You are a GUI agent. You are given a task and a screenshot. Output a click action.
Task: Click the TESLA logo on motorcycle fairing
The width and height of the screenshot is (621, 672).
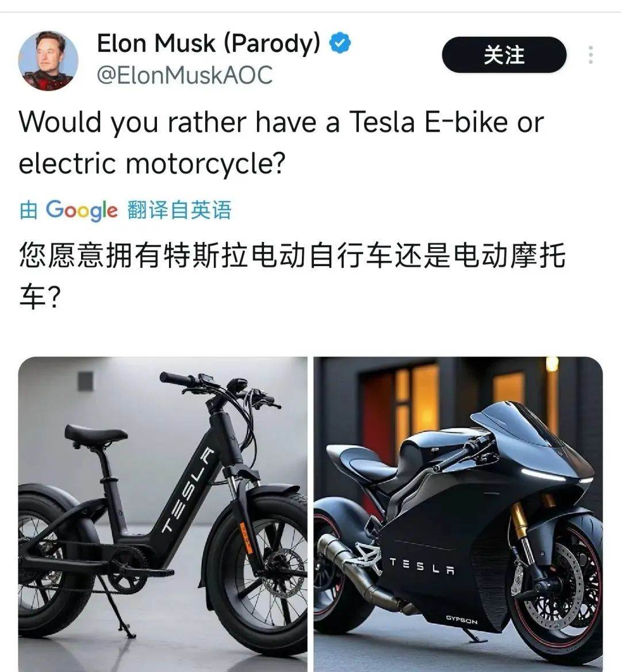click(421, 566)
